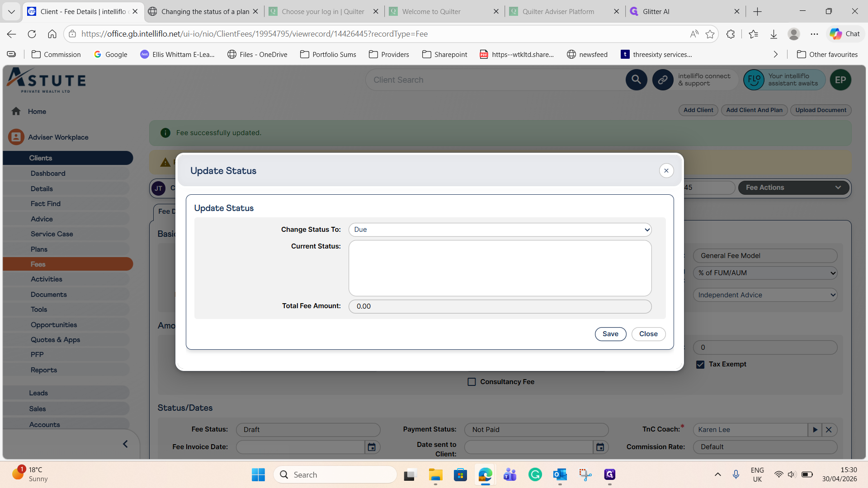Click the JT client initials badge
Screen dimensions: 868x488
(158, 188)
